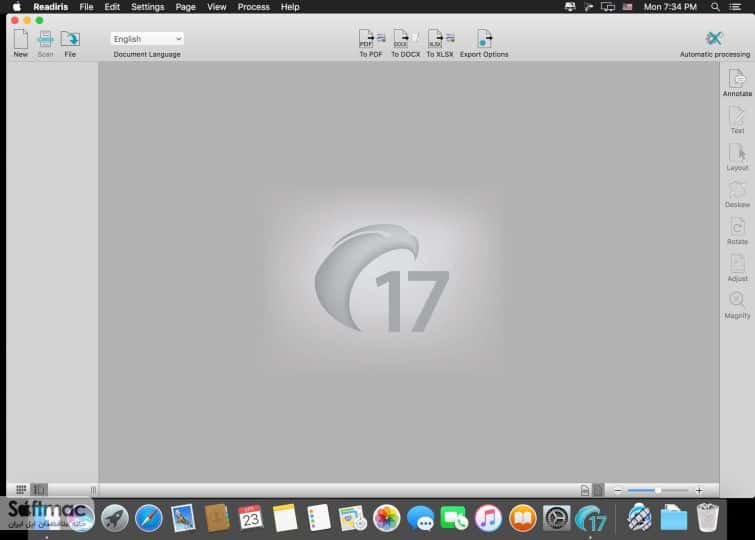Open the Process menu
This screenshot has width=755, height=540.
254,7
